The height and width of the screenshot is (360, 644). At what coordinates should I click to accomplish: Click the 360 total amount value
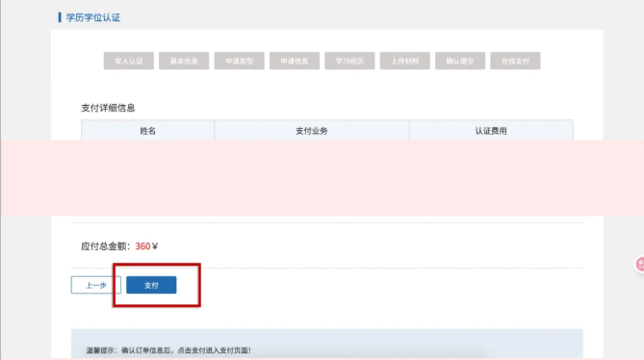pyautogui.click(x=142, y=246)
